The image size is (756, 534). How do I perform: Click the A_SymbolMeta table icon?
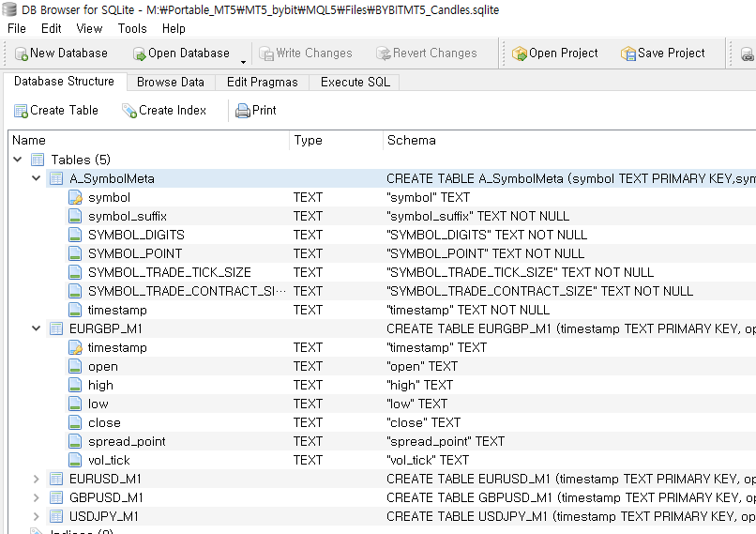point(56,178)
